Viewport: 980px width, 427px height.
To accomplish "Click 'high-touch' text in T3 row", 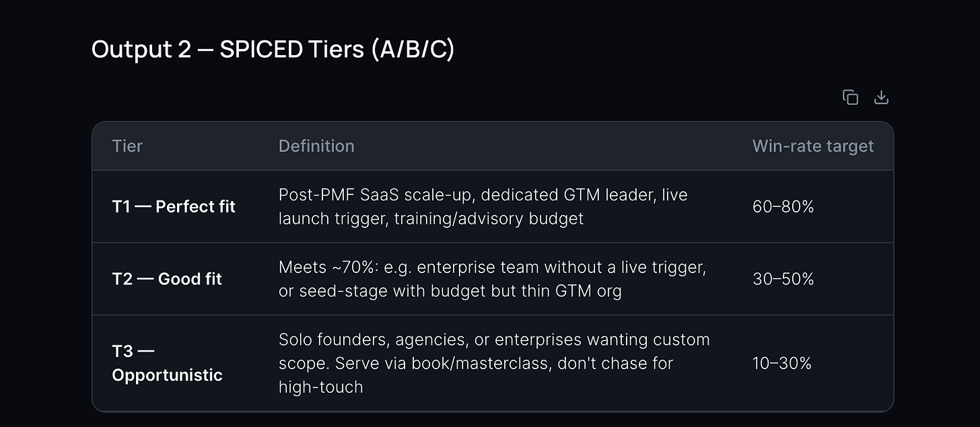I will pyautogui.click(x=321, y=387).
